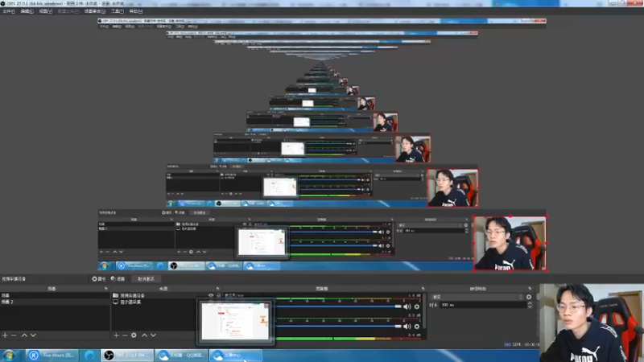Image resolution: width=644 pixels, height=362 pixels.
Task: Open the 工具(T) menu
Action: click(x=118, y=11)
